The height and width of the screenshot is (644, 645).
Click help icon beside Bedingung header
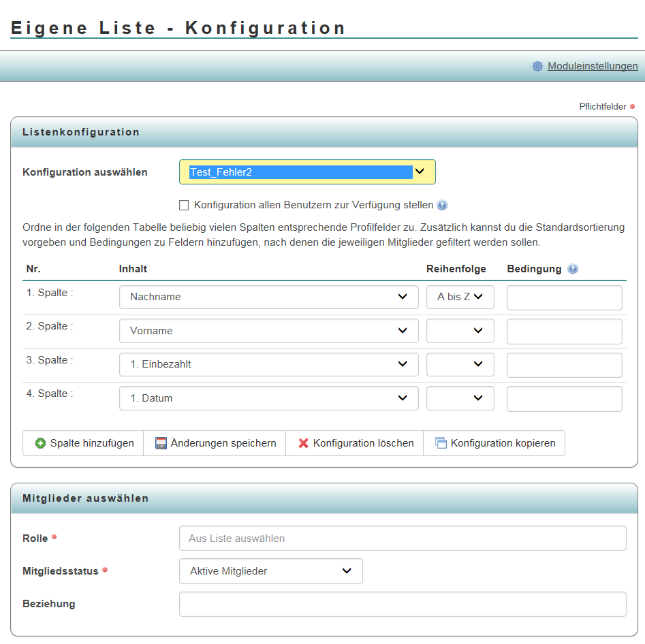tap(573, 269)
